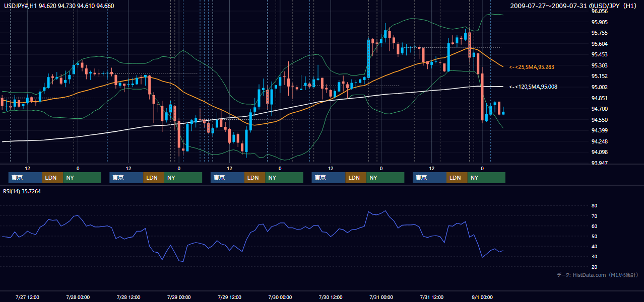This screenshot has height=302, width=644.
Task: Click RSI scale value 20
Action: [x=595, y=267]
